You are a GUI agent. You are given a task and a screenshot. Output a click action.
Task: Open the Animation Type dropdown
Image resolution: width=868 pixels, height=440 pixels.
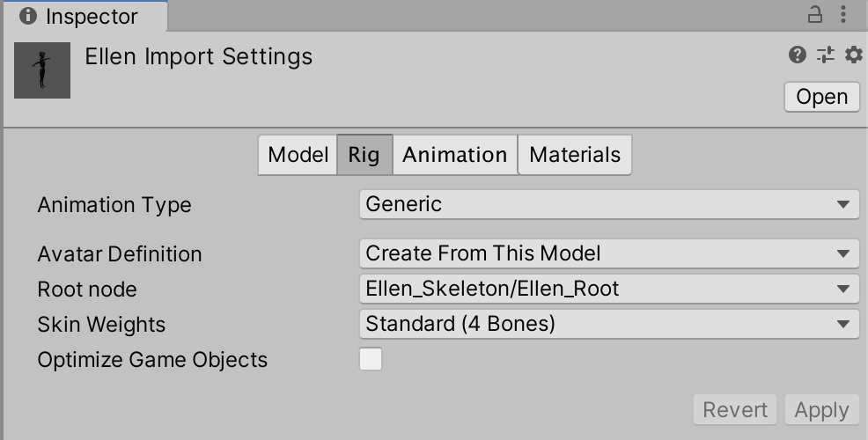click(608, 204)
